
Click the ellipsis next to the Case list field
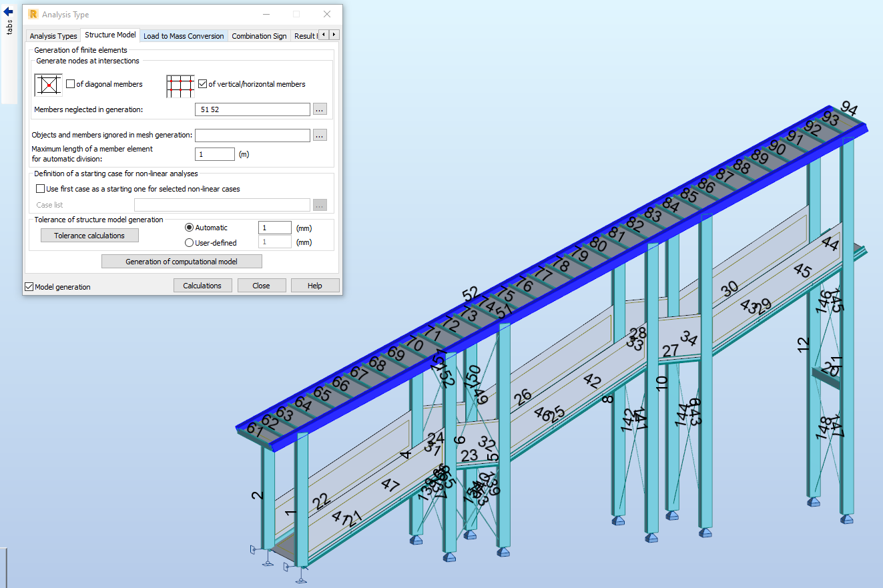point(320,205)
